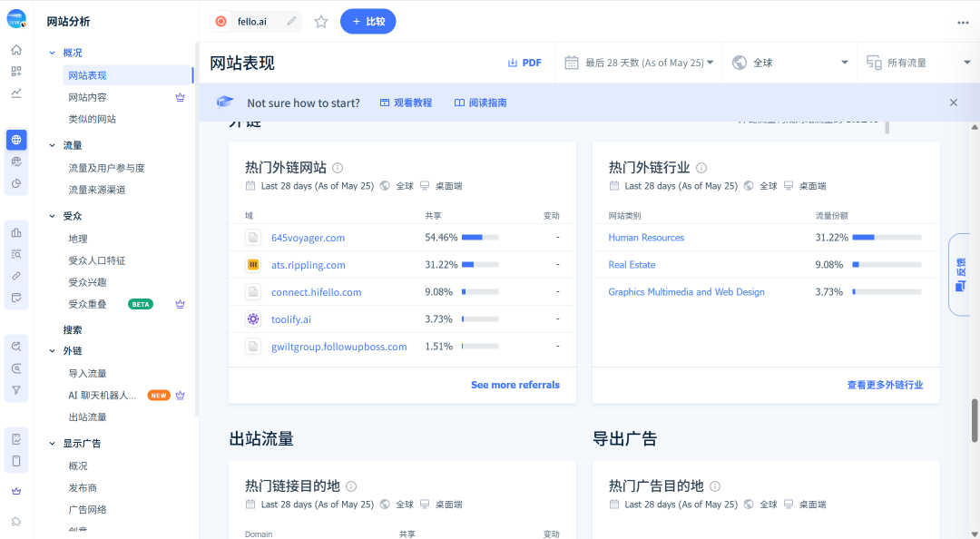Image resolution: width=980 pixels, height=539 pixels.
Task: Open 导入流量 sidebar item
Action: pyautogui.click(x=87, y=373)
